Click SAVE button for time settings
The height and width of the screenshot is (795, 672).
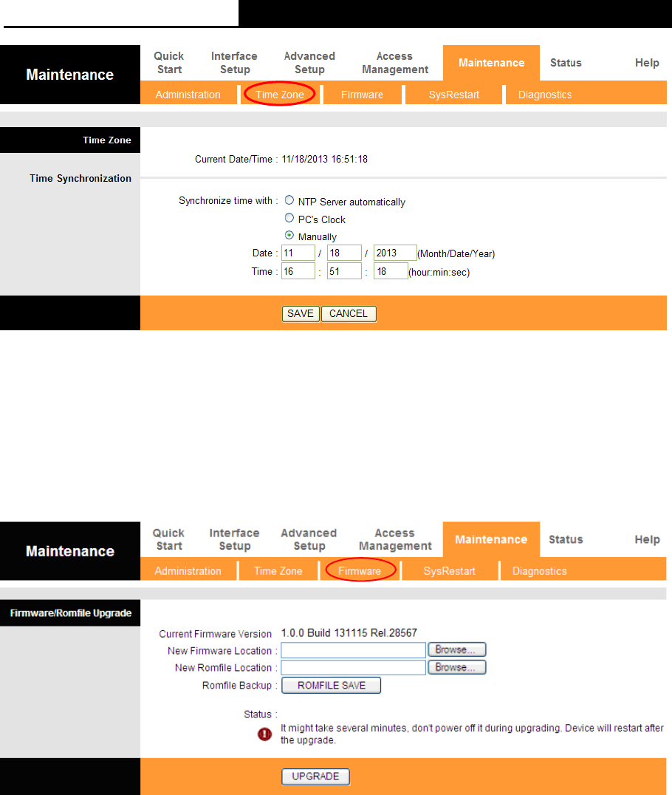tap(301, 314)
